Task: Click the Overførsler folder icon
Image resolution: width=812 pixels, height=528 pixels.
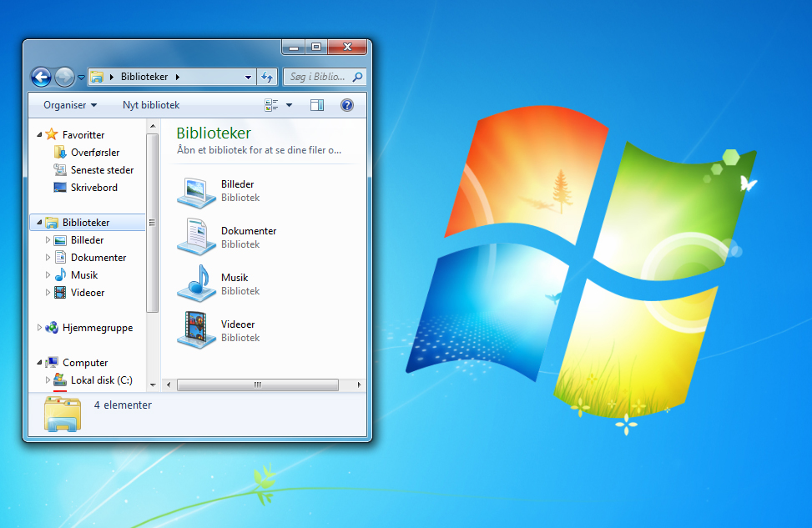Action: click(60, 152)
